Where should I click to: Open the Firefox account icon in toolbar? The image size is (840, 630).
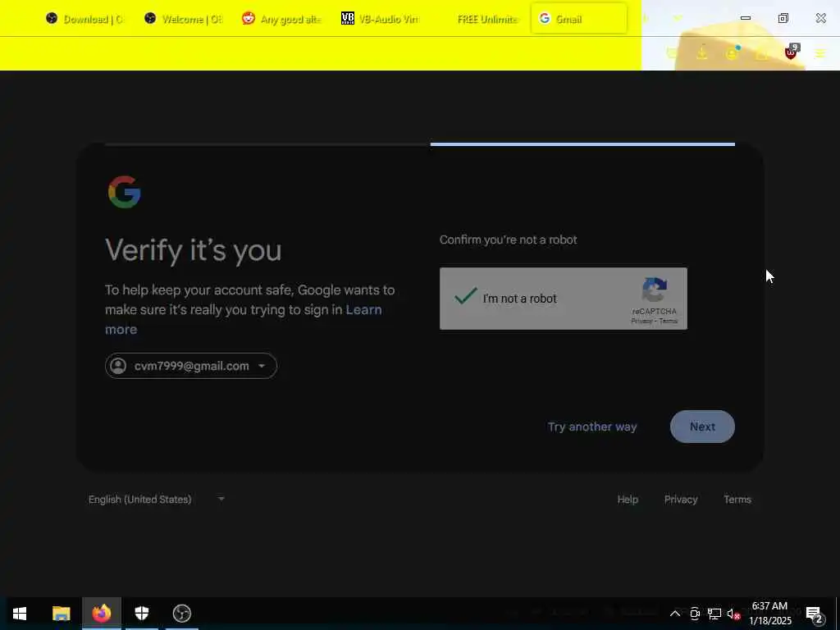(732, 52)
